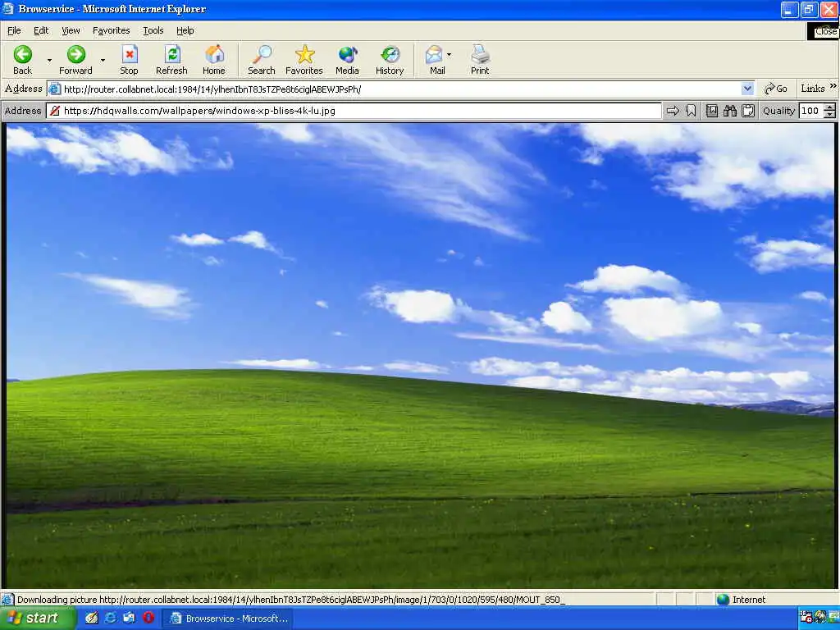Expand the Links toolbar chevron
The height and width of the screenshot is (630, 840).
point(833,85)
